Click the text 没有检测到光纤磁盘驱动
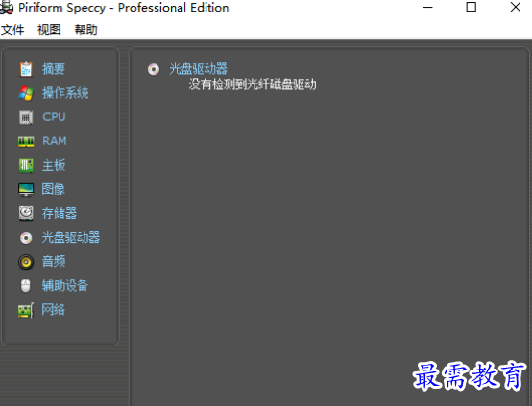532x406 pixels. pyautogui.click(x=253, y=84)
